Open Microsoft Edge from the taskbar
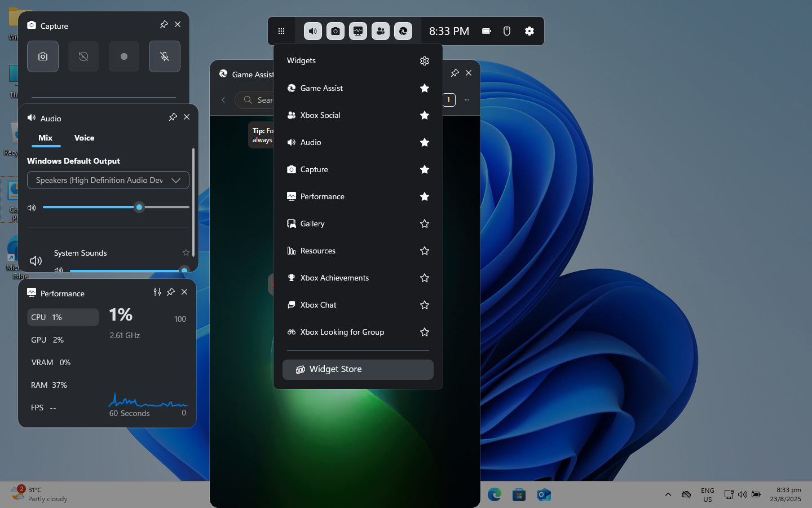 coord(495,495)
